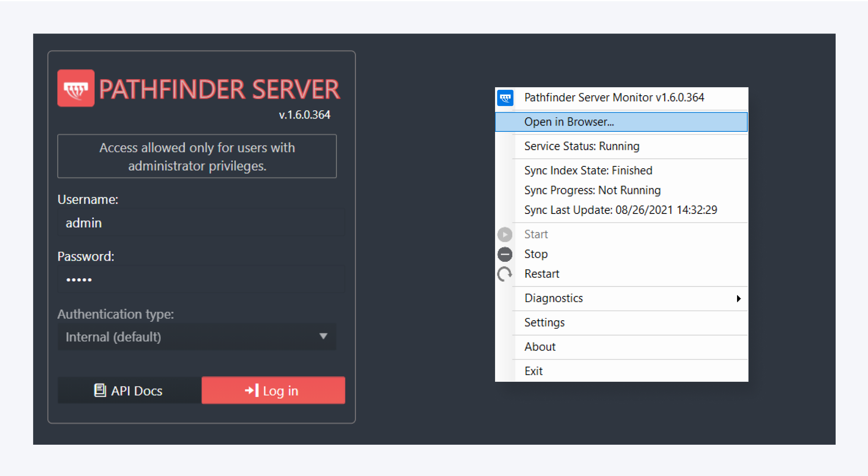Open the Authentication type dropdown arrow
Screen dimensions: 868x476
tap(323, 336)
